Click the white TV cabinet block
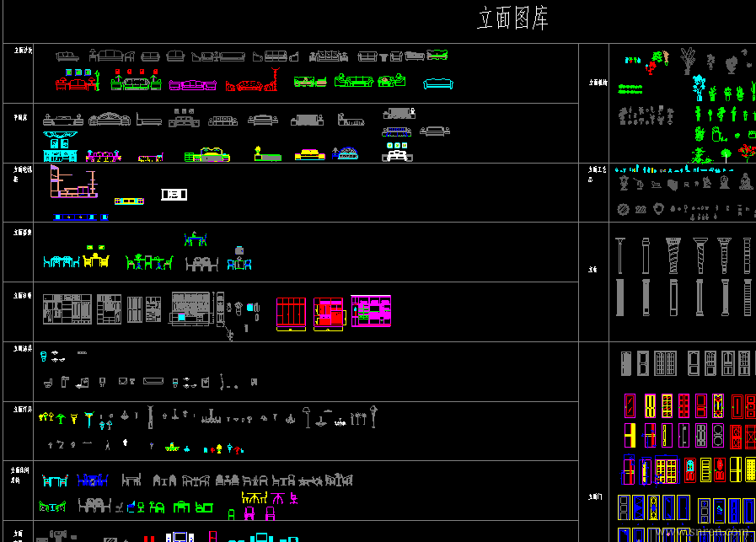Viewport: 756px width, 542px height. coord(174,195)
